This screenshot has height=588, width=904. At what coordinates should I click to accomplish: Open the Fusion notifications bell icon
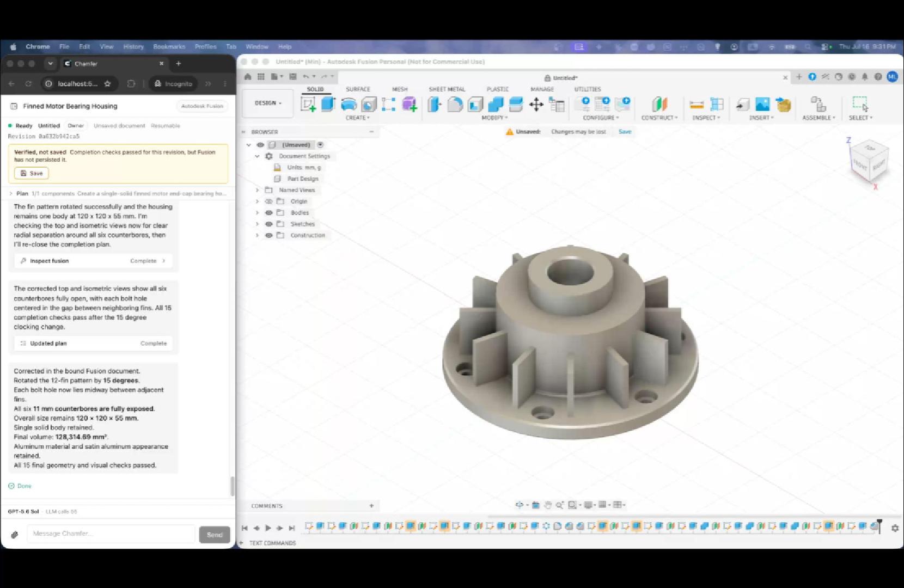pos(865,77)
